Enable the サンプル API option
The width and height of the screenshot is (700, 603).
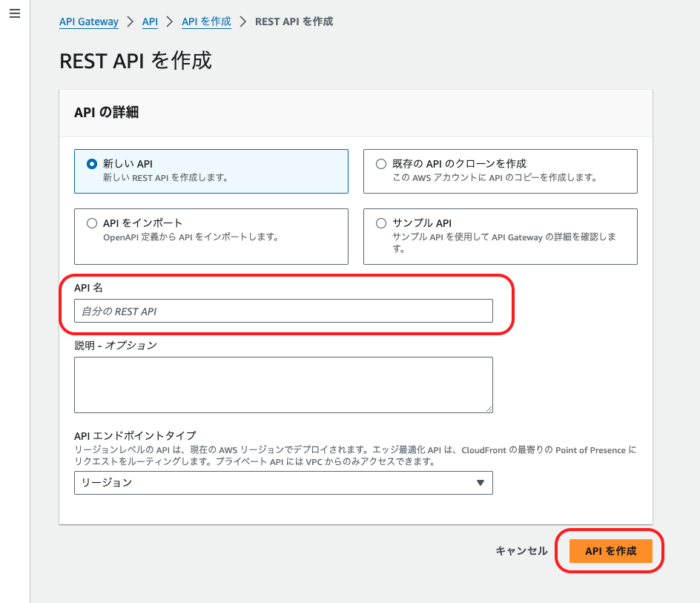(x=380, y=223)
